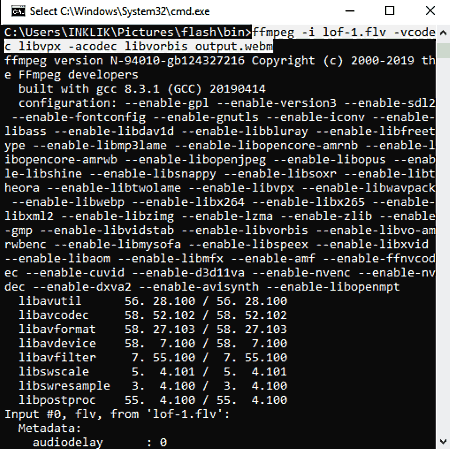Click the 'libavutil' version line

click(153, 301)
